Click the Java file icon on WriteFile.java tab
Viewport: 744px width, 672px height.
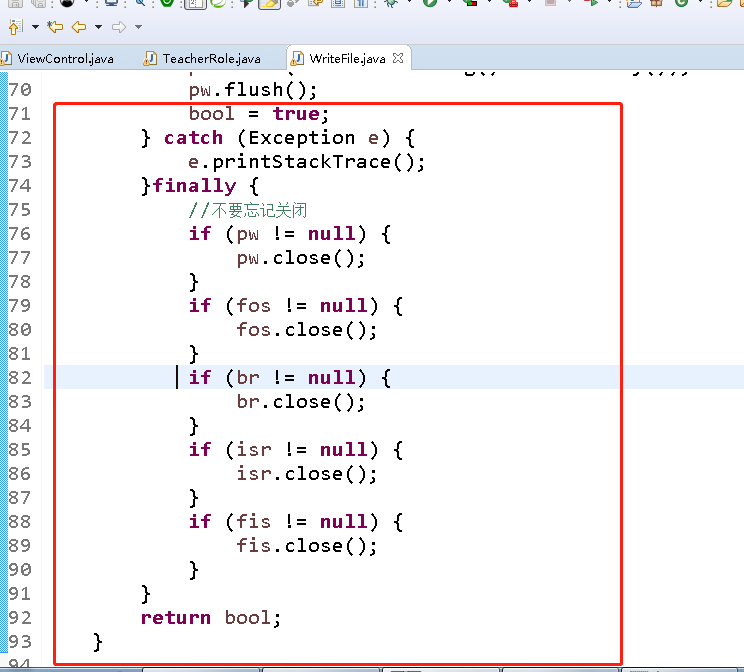click(x=297, y=58)
